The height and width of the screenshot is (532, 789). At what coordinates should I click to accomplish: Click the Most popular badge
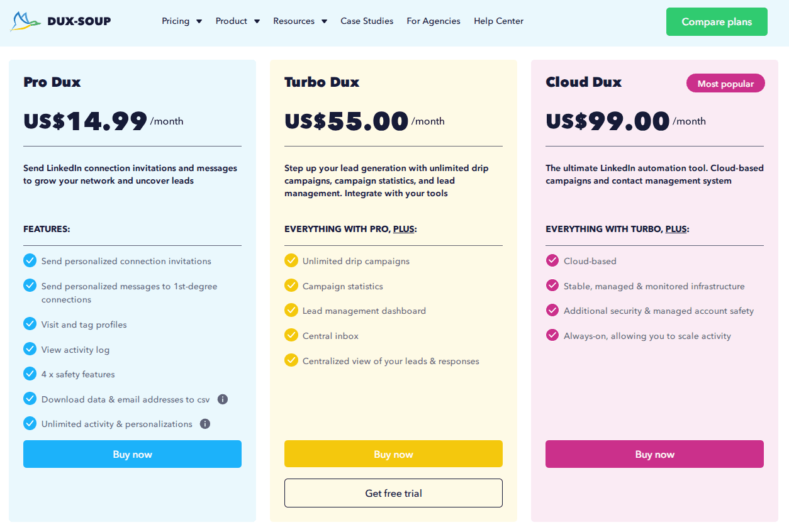coord(725,84)
